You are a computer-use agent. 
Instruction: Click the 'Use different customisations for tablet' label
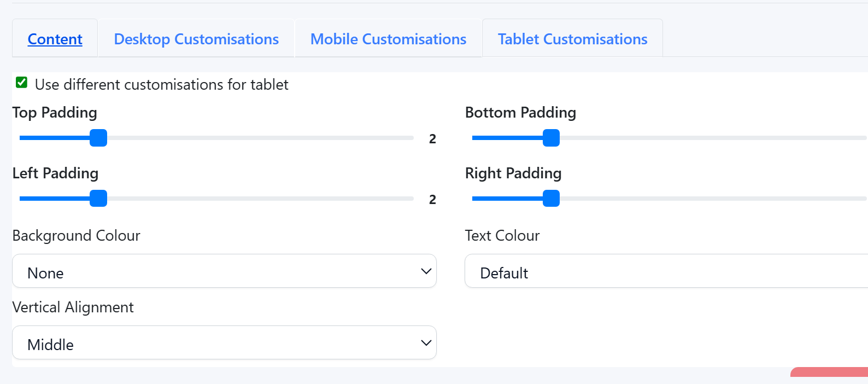click(161, 85)
